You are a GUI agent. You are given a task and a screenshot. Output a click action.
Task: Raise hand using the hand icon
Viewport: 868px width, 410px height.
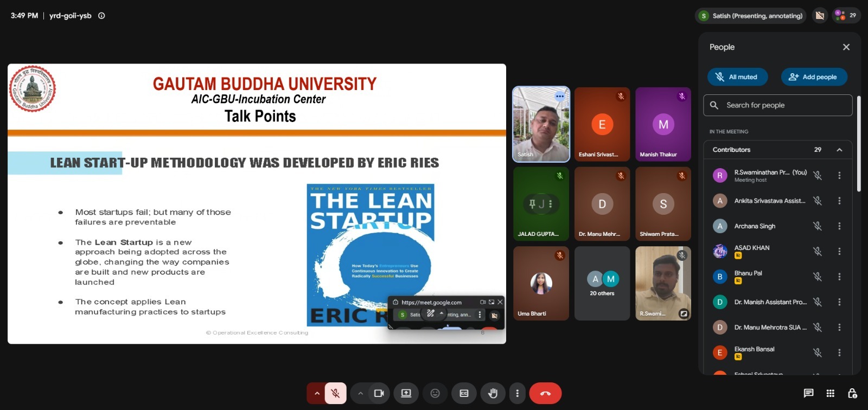(493, 393)
